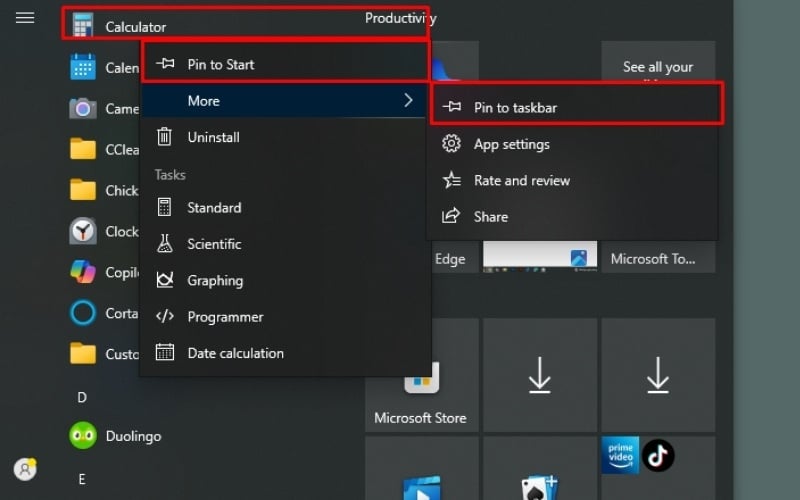
Task: Open the Copilot app icon
Action: [83, 271]
